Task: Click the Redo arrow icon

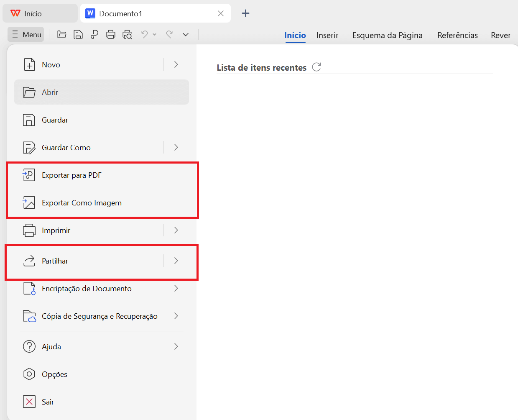Action: pos(169,34)
